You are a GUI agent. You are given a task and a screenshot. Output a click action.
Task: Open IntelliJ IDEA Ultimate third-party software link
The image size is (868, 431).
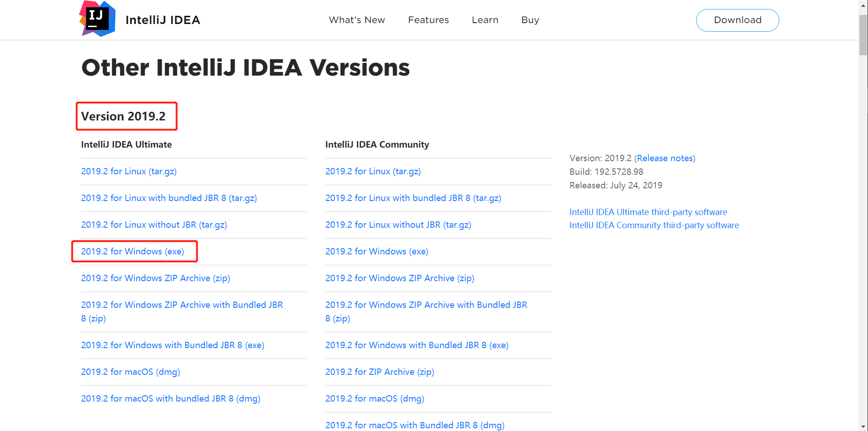pyautogui.click(x=648, y=212)
